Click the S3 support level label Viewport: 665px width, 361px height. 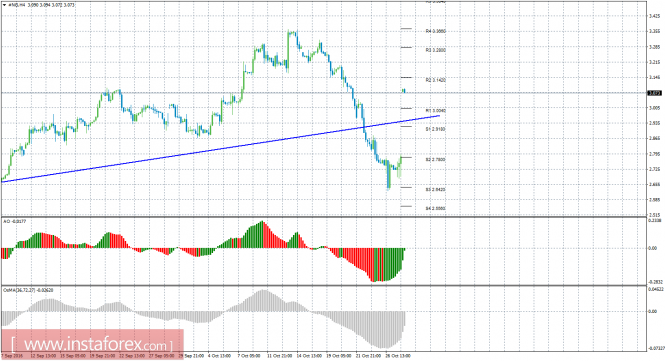tap(436, 190)
